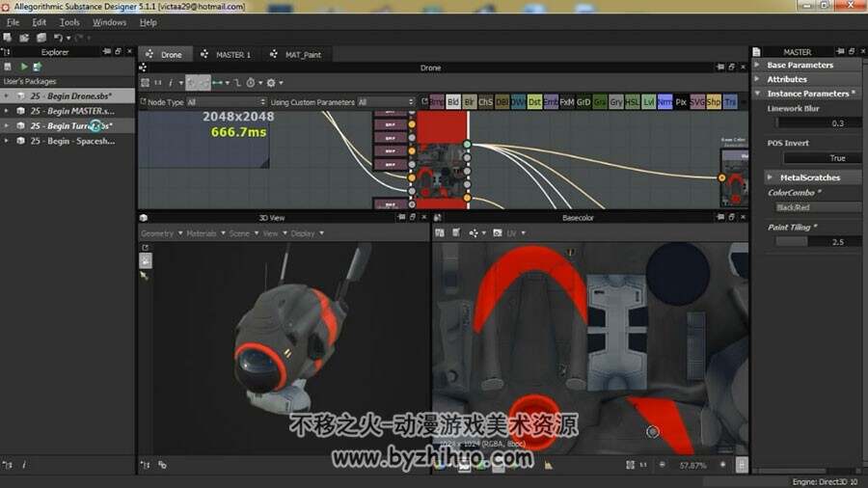
Task: Select 25 - Begin Spacesh... package row
Action: pos(68,141)
